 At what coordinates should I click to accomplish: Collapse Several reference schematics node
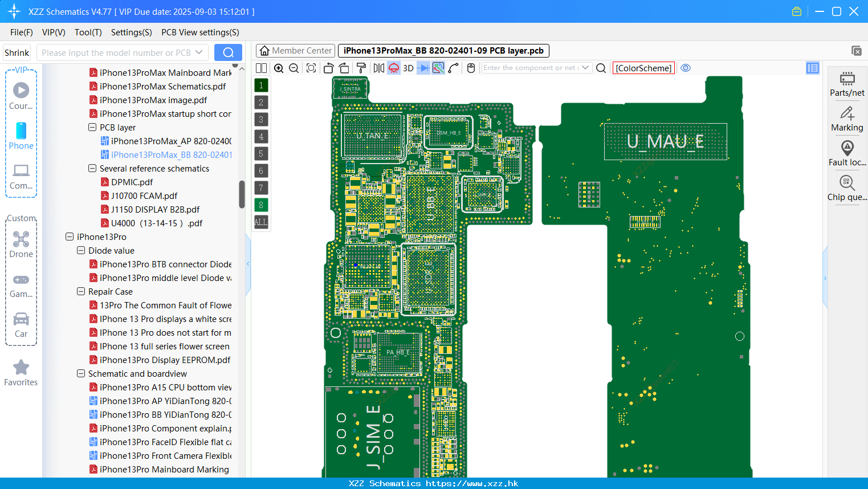click(92, 168)
